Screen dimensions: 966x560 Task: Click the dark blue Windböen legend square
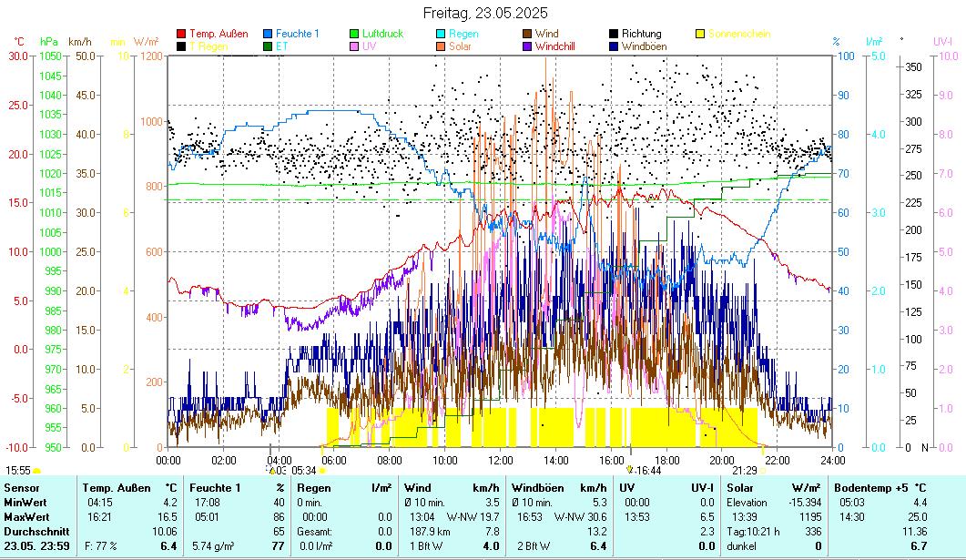tap(615, 46)
